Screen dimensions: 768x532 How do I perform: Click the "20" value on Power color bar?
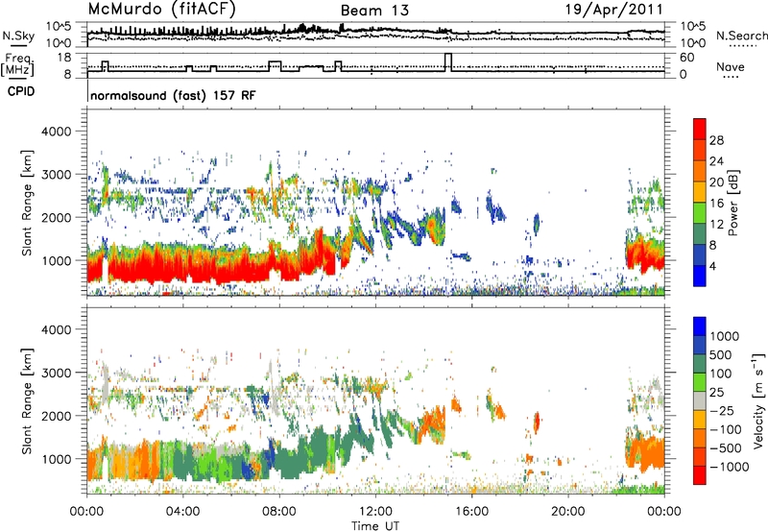tap(716, 182)
